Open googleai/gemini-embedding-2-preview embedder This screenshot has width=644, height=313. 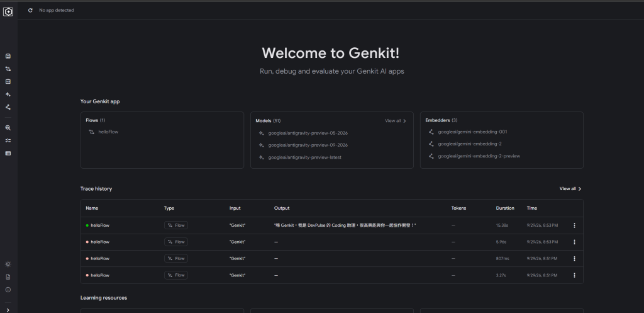click(479, 156)
